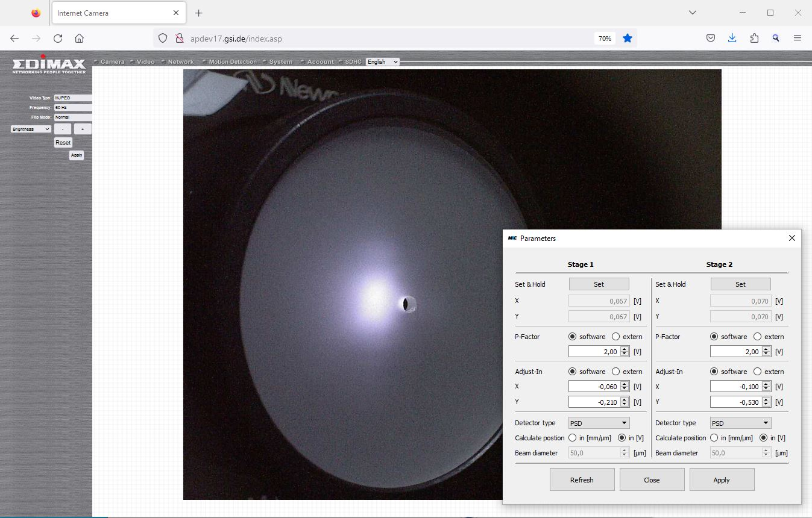
Task: Click the magnifier icon in browser toolbar
Action: 776,38
